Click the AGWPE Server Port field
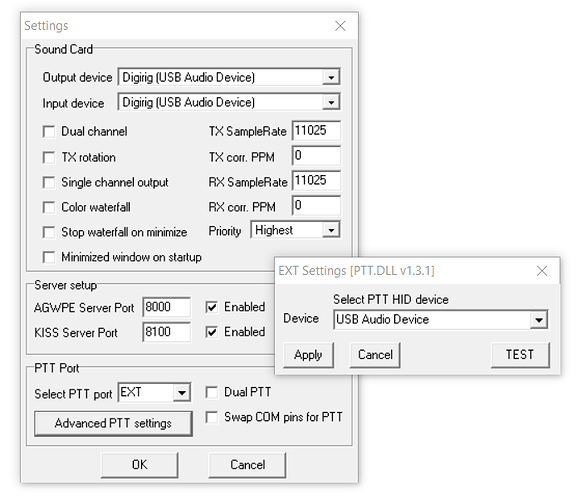Screen dimensions: 577x500 tap(166, 307)
